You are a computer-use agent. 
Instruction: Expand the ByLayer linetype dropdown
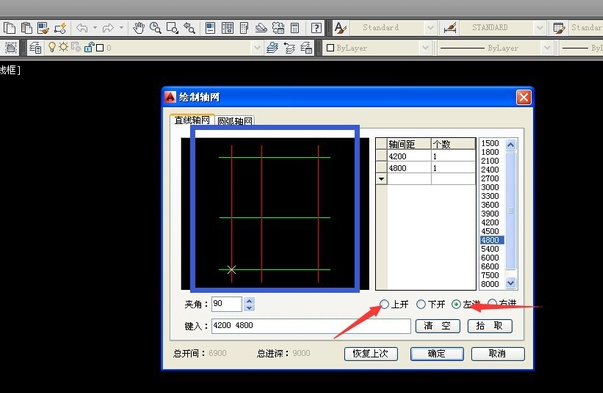pos(547,48)
